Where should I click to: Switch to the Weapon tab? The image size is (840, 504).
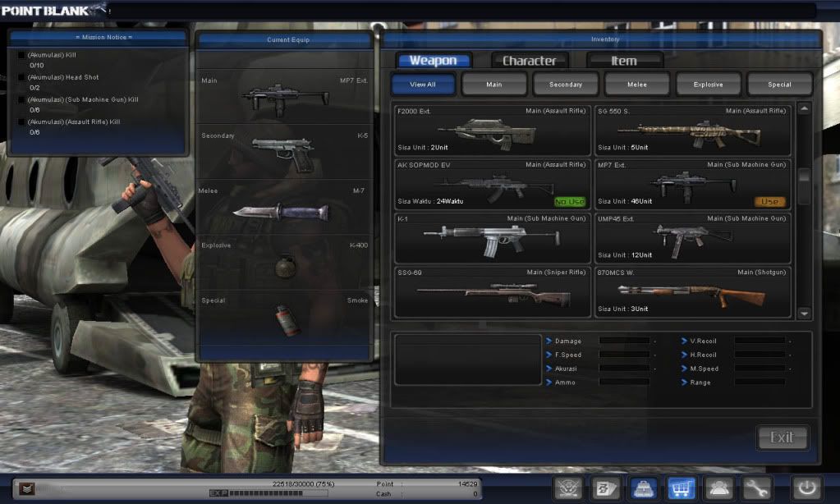pyautogui.click(x=434, y=61)
